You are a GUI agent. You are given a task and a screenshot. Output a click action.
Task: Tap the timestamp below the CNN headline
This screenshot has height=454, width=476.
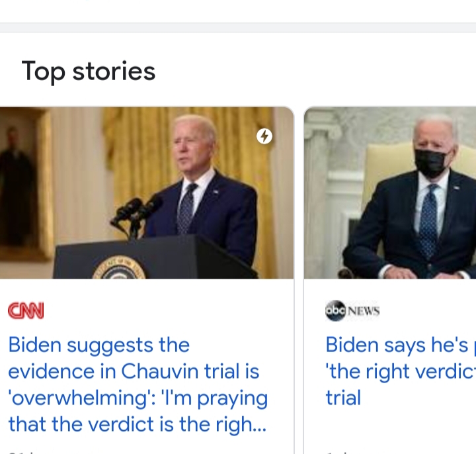(x=21, y=452)
